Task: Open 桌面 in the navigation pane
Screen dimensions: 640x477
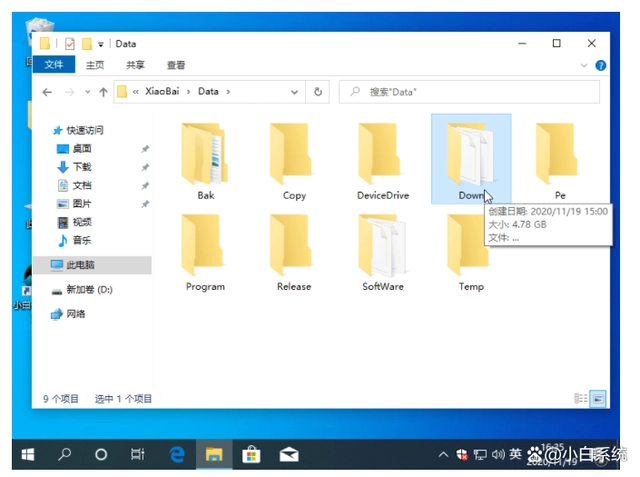Action: [x=82, y=149]
